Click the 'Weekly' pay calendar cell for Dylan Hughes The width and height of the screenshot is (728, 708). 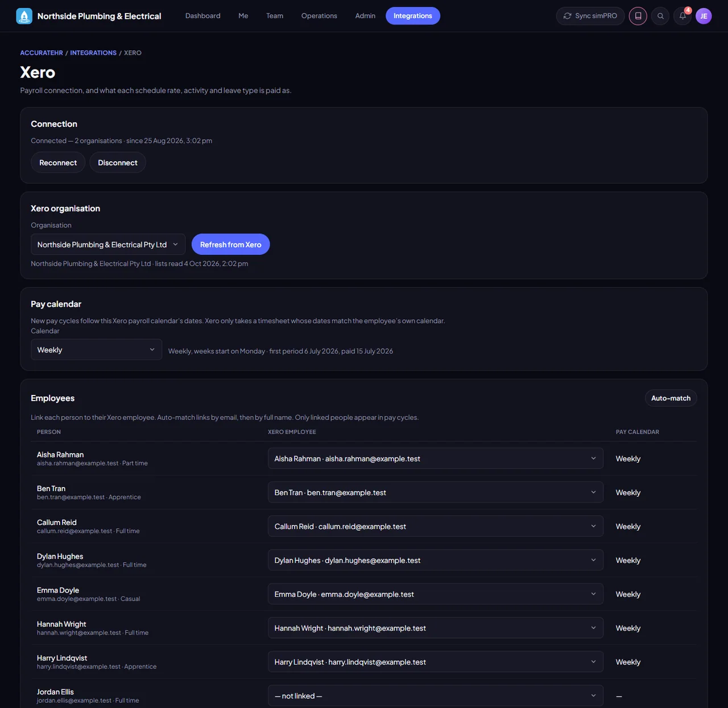coord(628,561)
